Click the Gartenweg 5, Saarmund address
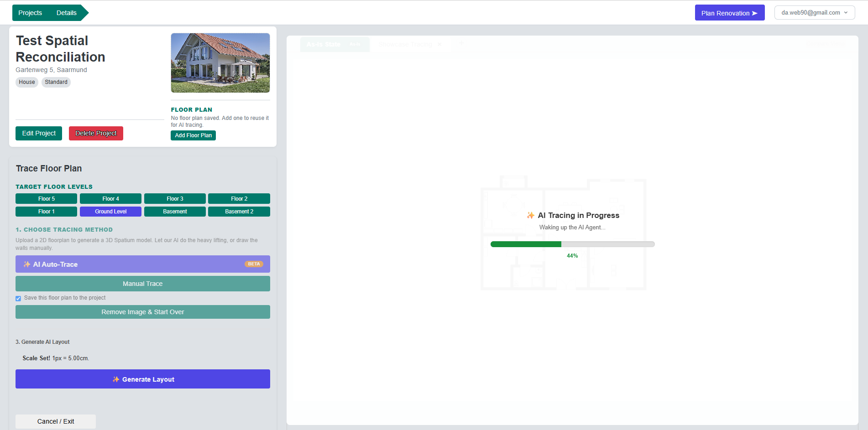Image resolution: width=868 pixels, height=430 pixels. [51, 70]
